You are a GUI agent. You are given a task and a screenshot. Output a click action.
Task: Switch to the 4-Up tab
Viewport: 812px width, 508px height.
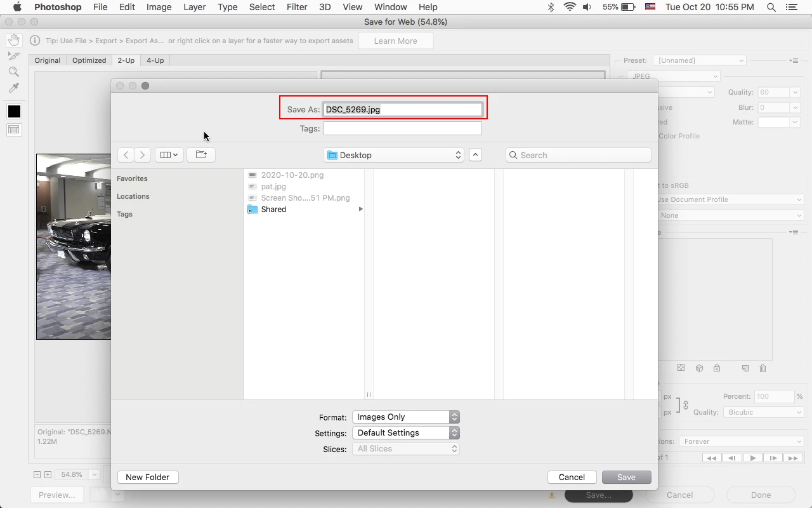click(155, 60)
